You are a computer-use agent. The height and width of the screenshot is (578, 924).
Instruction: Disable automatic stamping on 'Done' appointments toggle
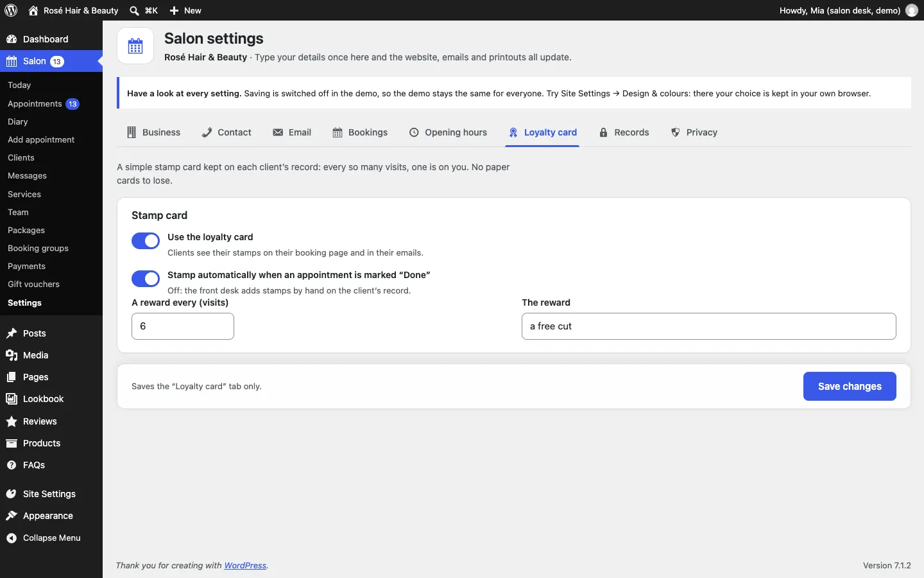click(146, 279)
